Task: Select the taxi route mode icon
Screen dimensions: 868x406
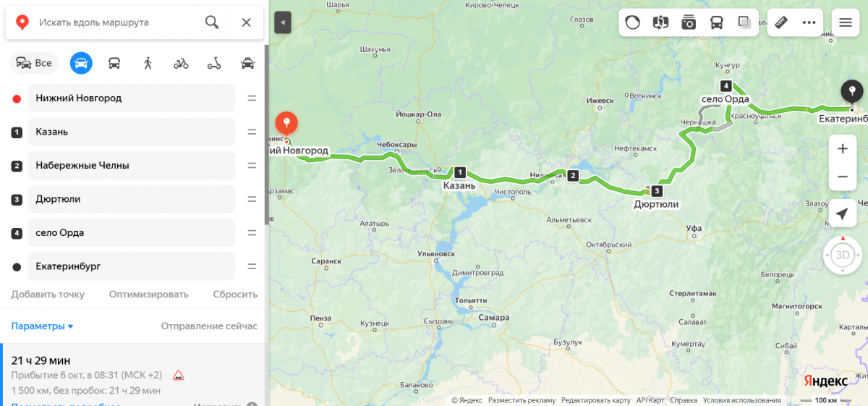Action: tap(247, 63)
